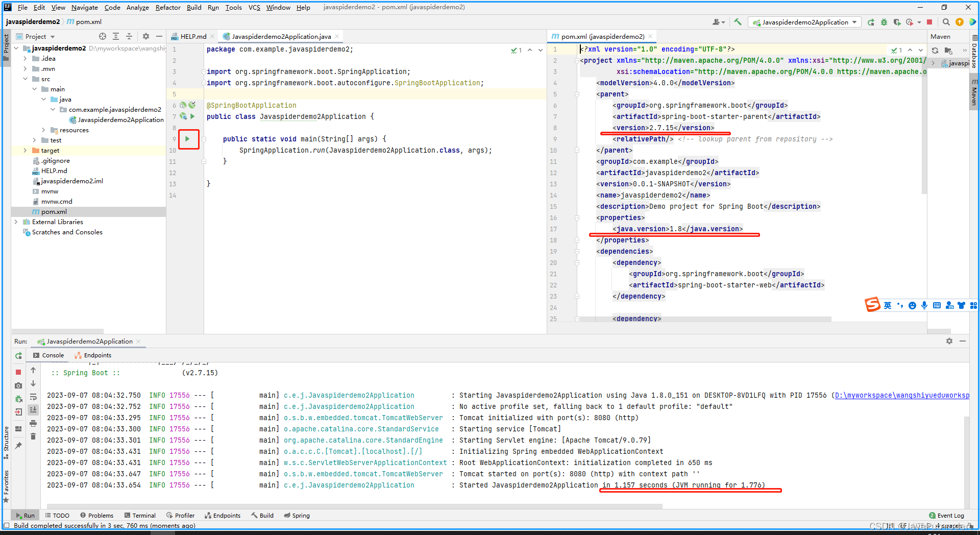Viewport: 980px width, 535px height.
Task: Click pom.xml editor horizontal scrollbar
Action: pyautogui.click(x=706, y=319)
